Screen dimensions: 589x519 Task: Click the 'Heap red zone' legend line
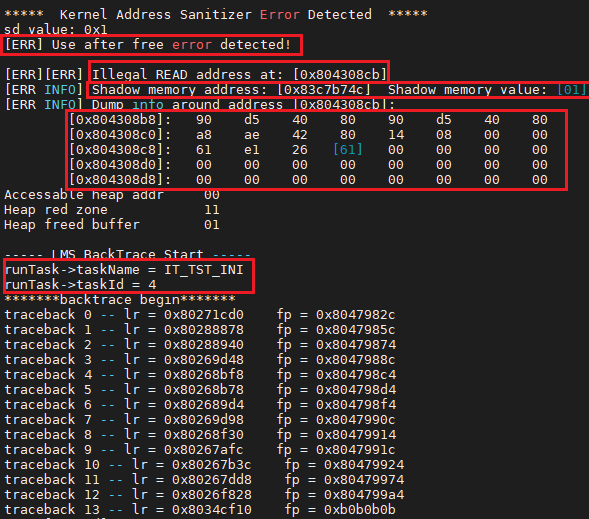point(112,210)
